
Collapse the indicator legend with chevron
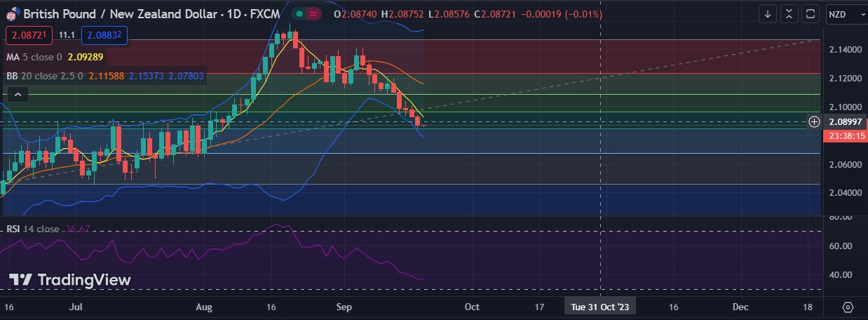18,95
